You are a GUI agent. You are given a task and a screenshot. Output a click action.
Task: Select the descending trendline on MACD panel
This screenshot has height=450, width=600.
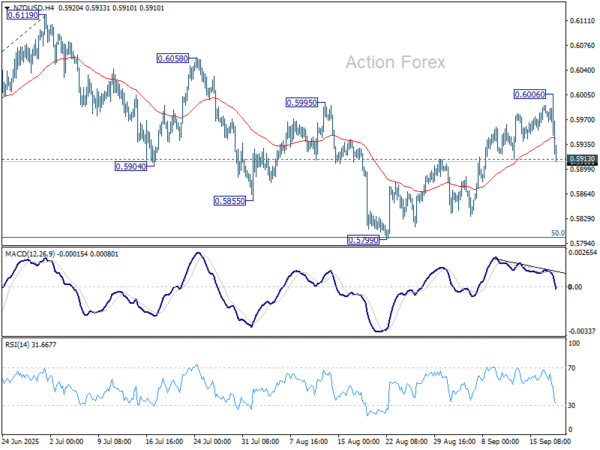click(530, 266)
